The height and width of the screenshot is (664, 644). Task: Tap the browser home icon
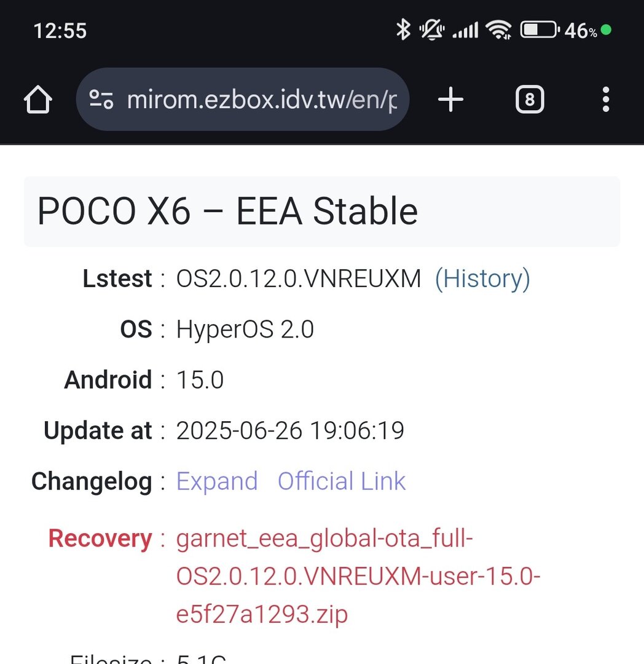(x=37, y=100)
